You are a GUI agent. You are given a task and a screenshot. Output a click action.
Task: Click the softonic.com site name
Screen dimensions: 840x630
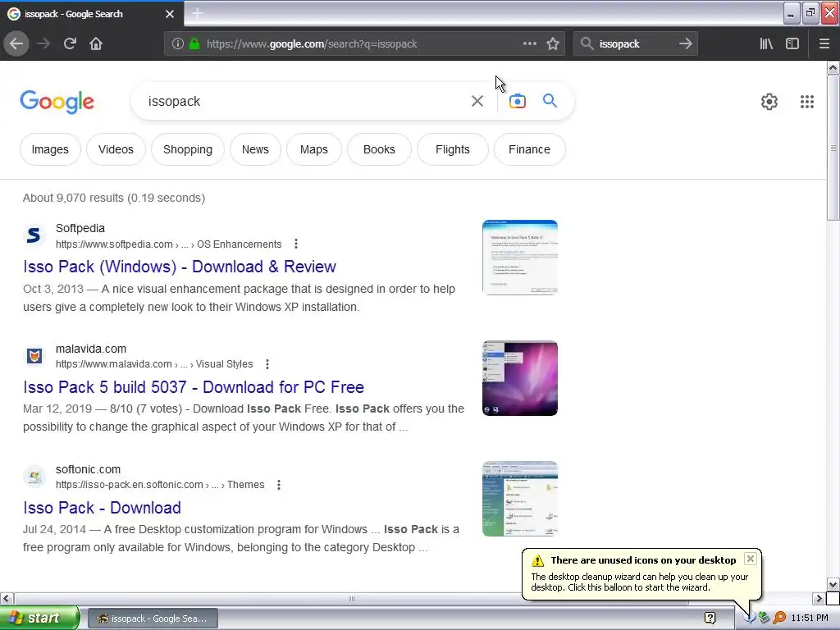click(x=88, y=469)
